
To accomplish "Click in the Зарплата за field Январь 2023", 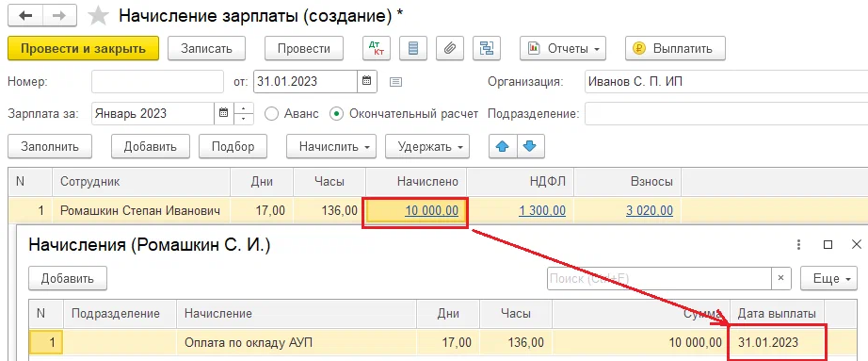I will 153,114.
